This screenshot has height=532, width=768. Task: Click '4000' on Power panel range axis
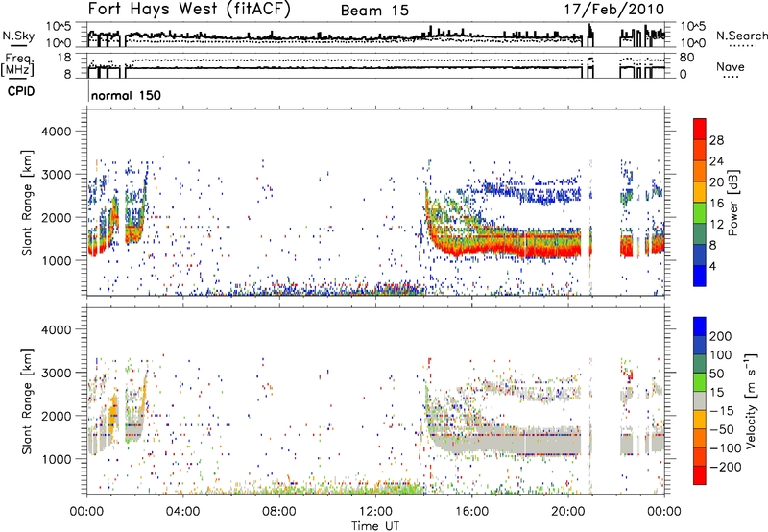pos(56,132)
